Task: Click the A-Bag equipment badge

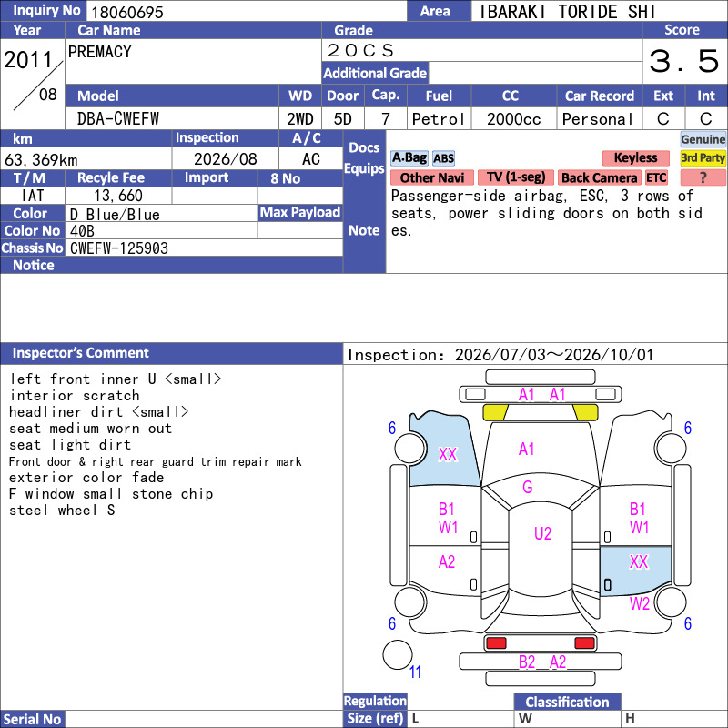Action: tap(409, 157)
